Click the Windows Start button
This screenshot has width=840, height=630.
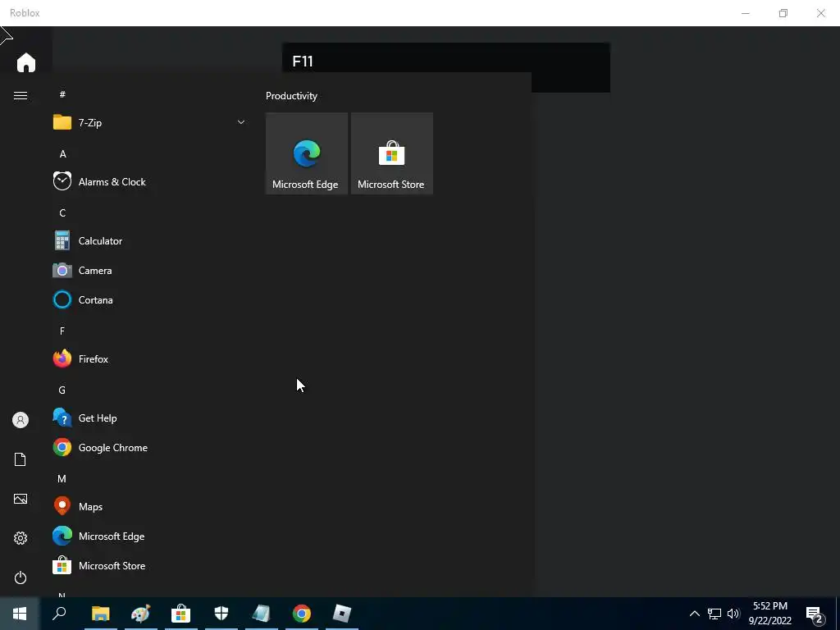(x=20, y=614)
